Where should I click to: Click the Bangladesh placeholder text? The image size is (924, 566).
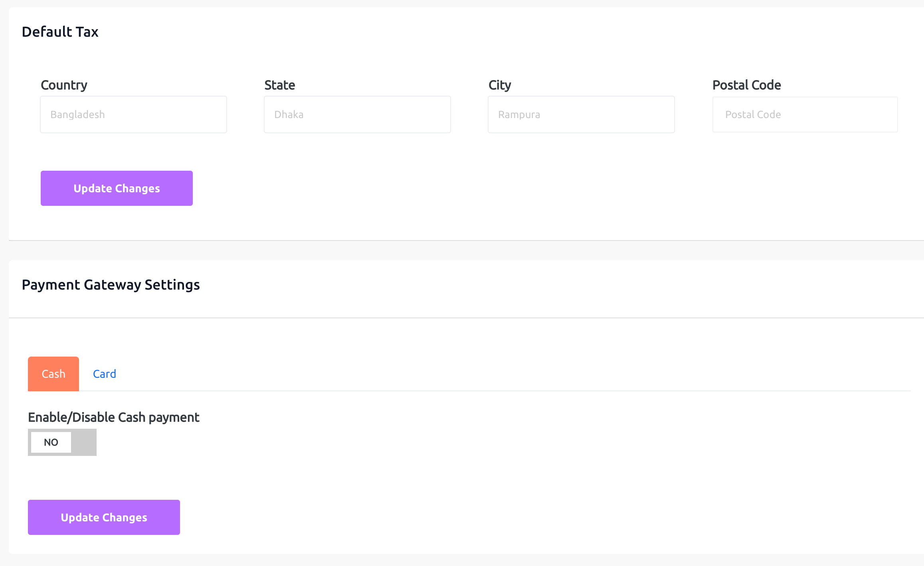coord(78,115)
